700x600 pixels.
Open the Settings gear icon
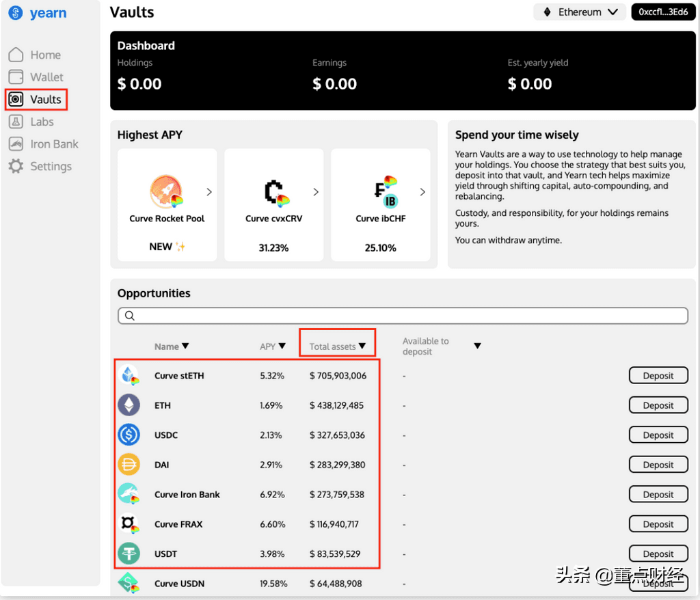16,166
